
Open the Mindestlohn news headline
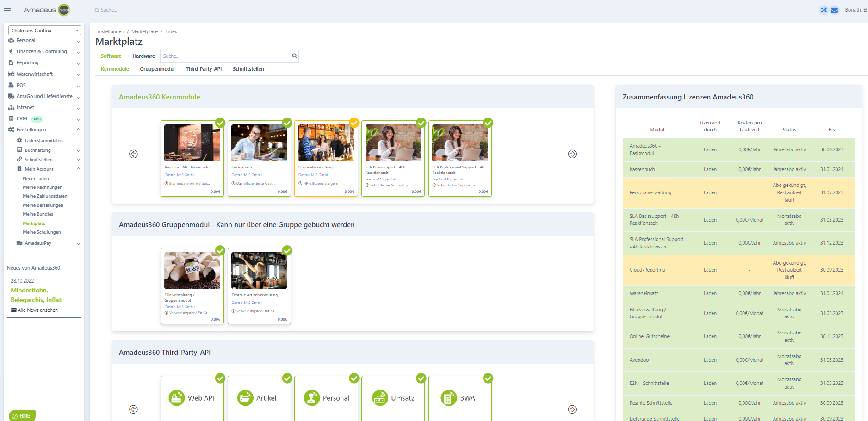[37, 295]
